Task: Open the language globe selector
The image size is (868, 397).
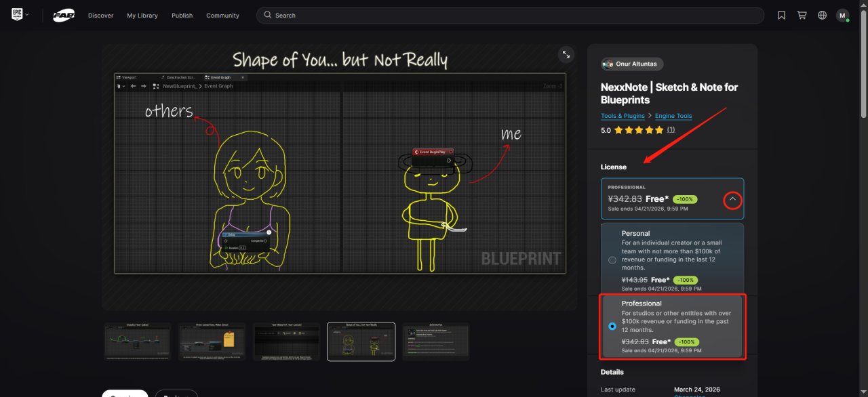Action: tap(822, 15)
